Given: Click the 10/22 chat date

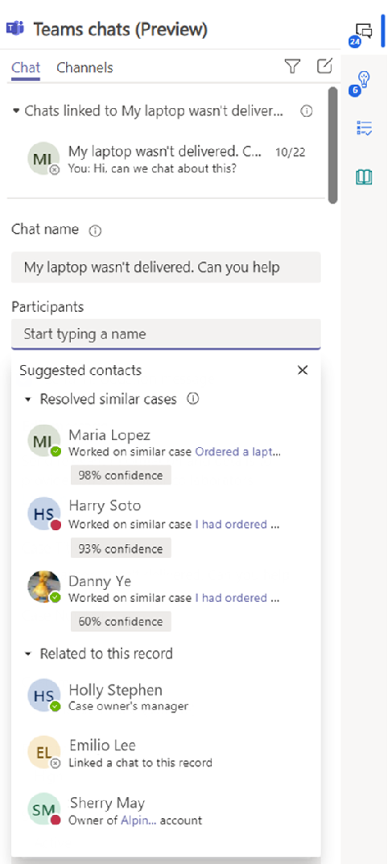Looking at the screenshot, I should (291, 152).
